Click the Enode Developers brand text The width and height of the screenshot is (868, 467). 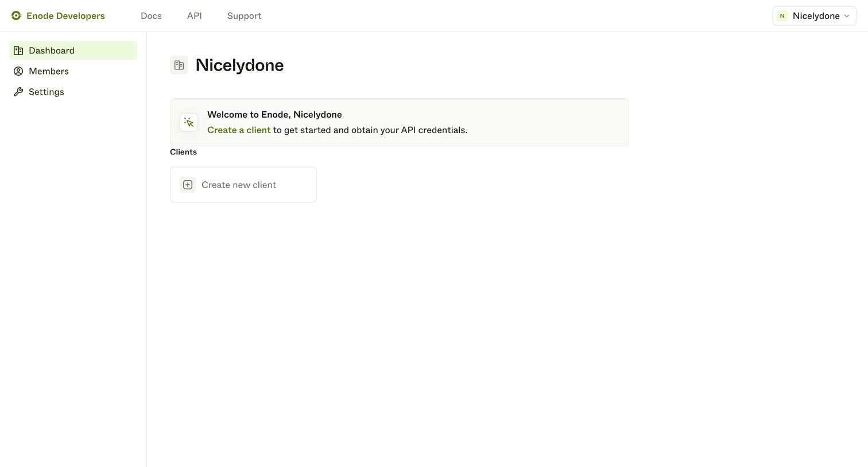tap(65, 16)
